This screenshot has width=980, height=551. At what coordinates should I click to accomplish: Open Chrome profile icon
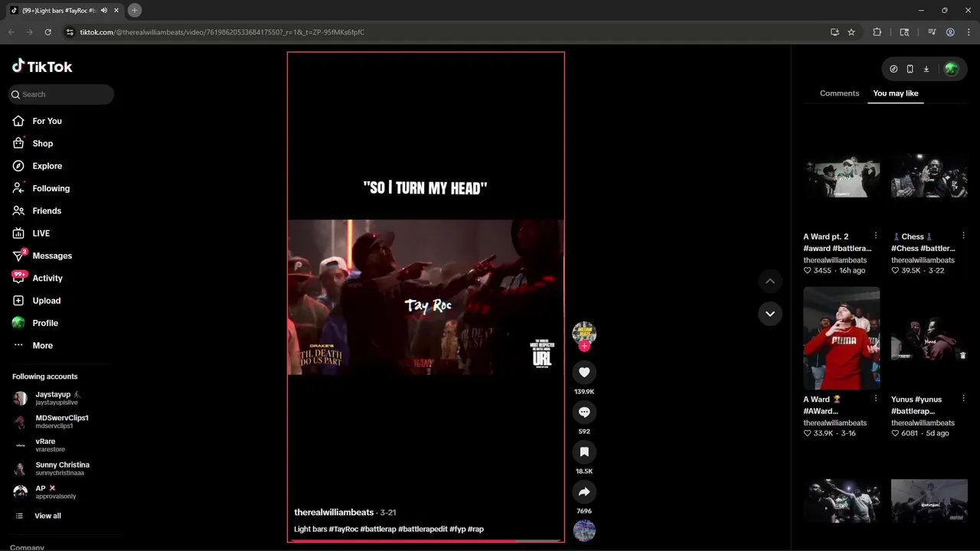(x=950, y=32)
